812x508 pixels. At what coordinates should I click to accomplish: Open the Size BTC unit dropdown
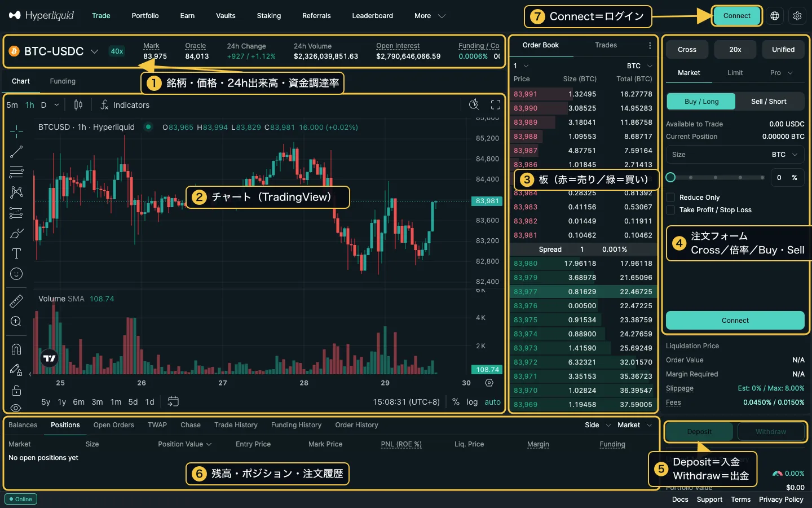coord(785,155)
